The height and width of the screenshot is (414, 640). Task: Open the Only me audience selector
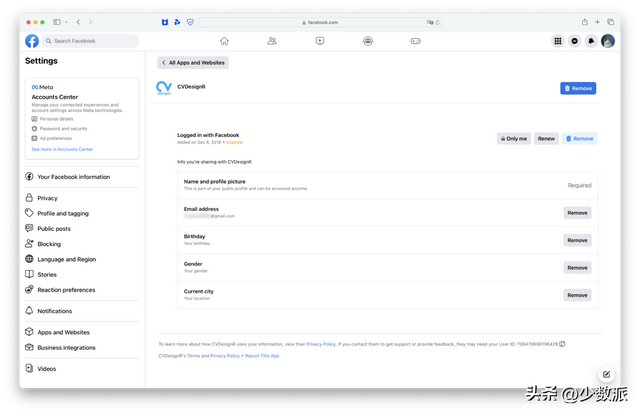pyautogui.click(x=514, y=138)
